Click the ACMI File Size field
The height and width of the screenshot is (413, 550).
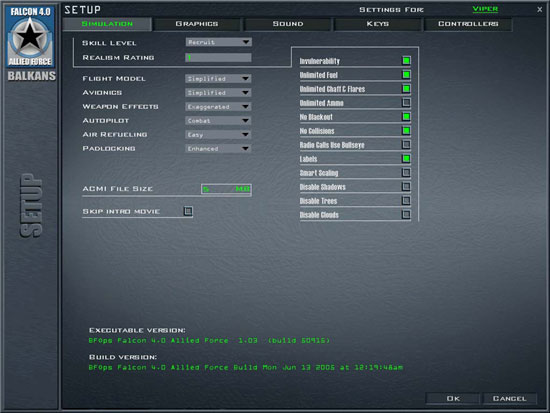point(226,189)
